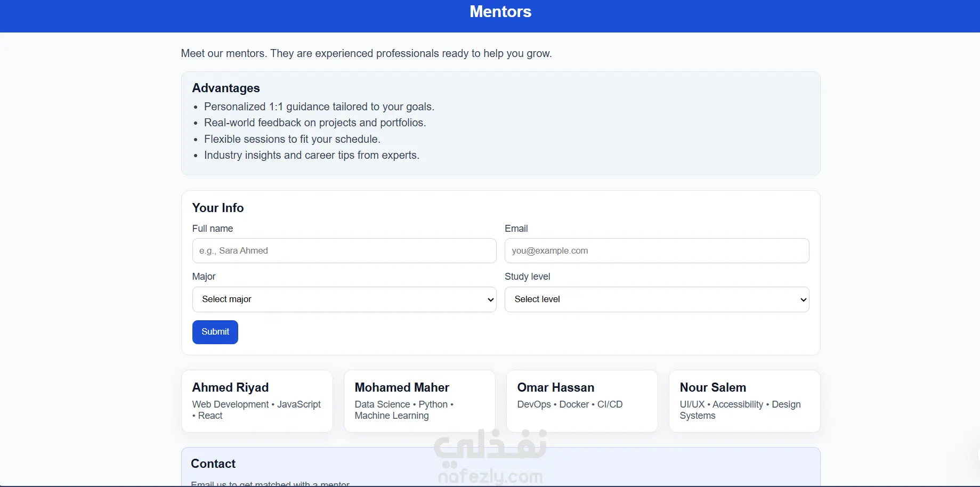Focus the Email input field
The width and height of the screenshot is (980, 487).
coord(657,250)
